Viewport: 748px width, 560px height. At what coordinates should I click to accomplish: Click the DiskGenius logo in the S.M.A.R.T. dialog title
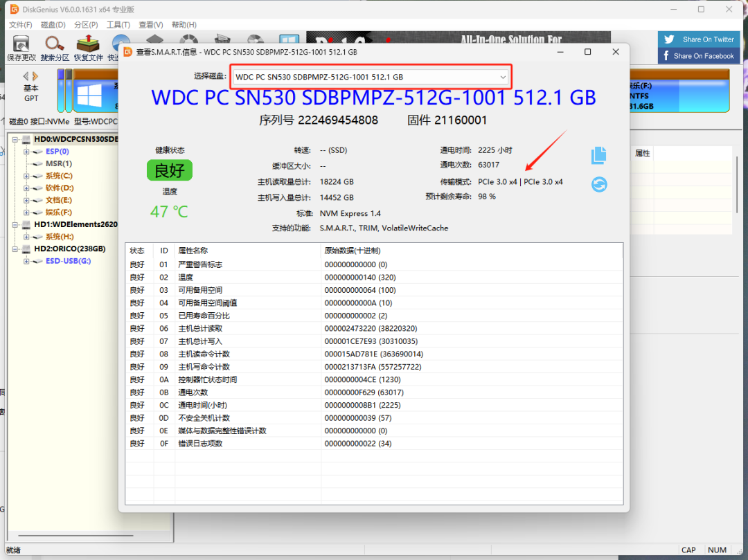[128, 52]
